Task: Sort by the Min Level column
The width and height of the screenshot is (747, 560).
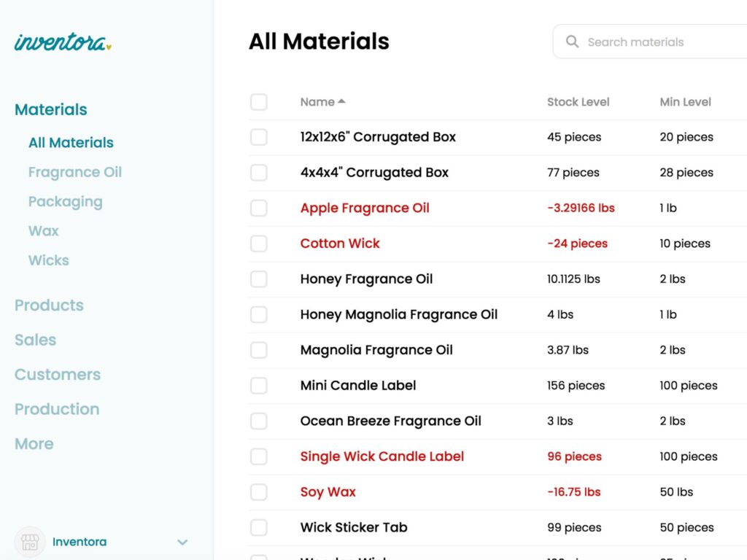Action: coord(685,102)
